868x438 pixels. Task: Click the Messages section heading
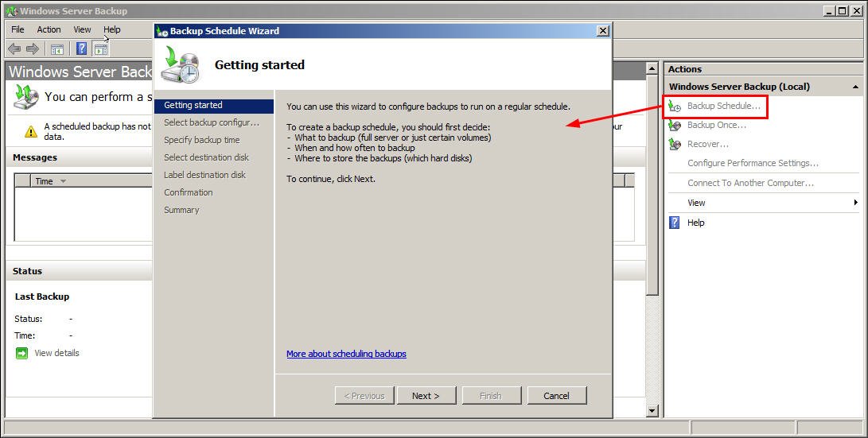(35, 157)
